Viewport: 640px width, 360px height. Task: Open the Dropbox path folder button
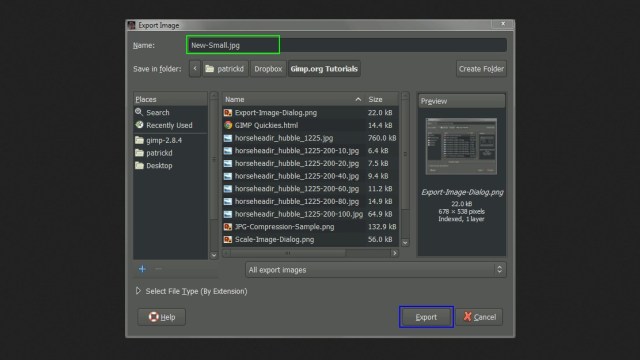[268, 69]
